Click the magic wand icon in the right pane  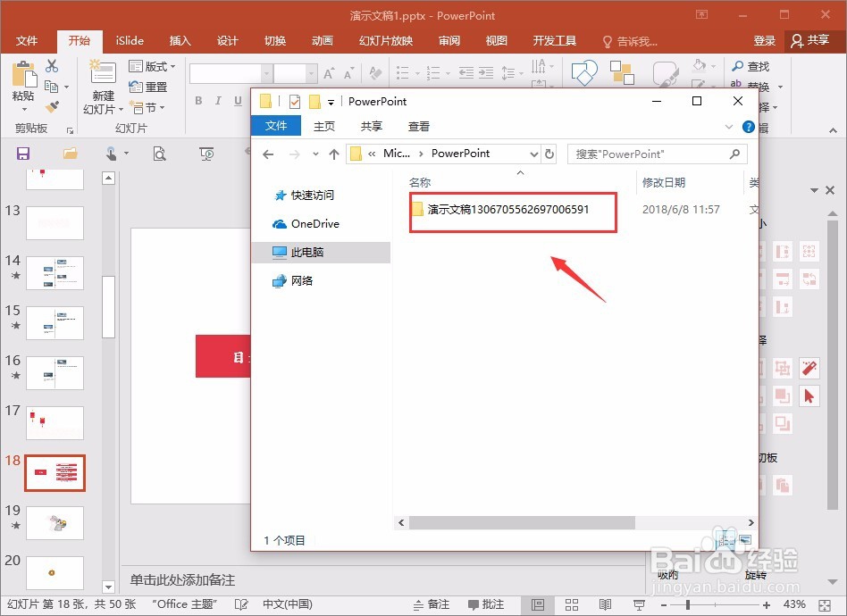point(809,368)
